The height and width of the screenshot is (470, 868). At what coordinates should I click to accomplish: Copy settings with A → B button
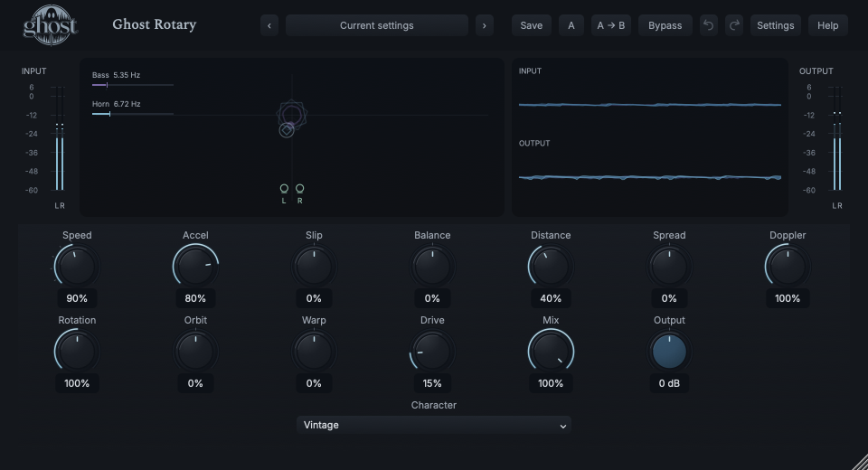pos(610,25)
